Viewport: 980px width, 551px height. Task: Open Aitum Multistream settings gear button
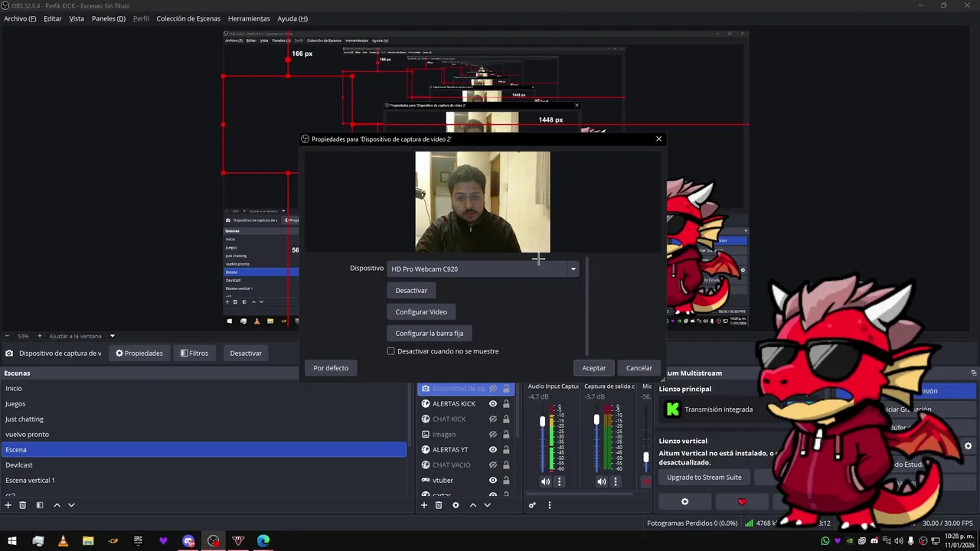coord(684,502)
